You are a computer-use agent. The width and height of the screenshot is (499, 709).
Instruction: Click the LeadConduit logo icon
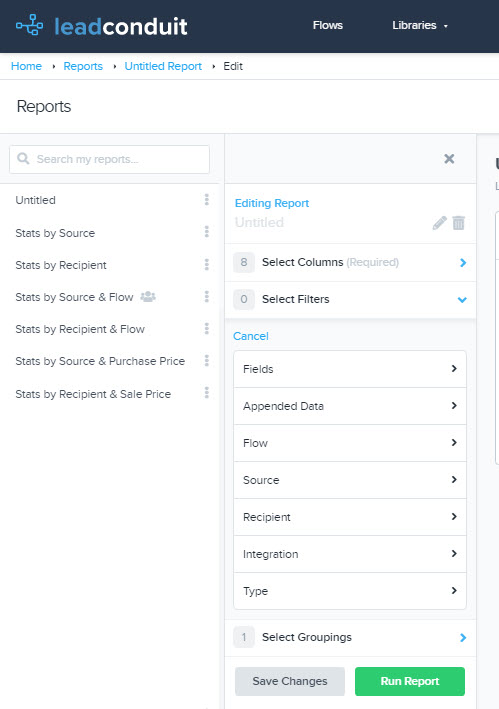[29, 25]
